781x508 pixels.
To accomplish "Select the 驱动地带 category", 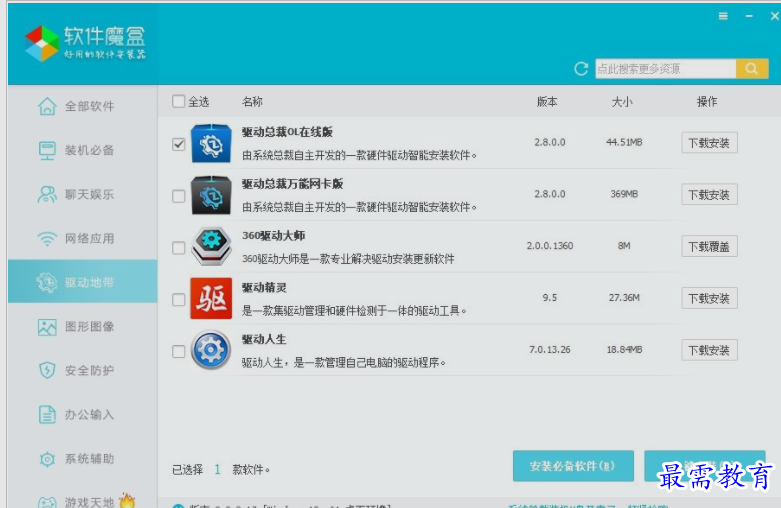I will tap(83, 281).
